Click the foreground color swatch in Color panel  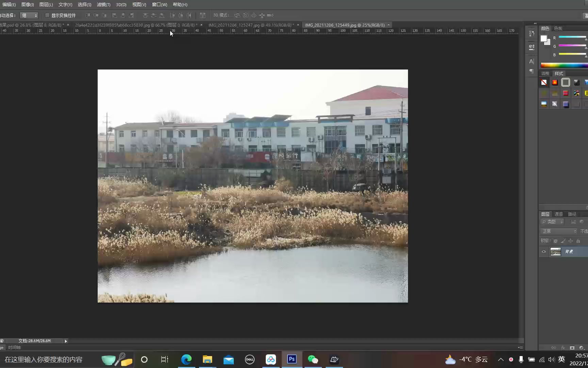pos(544,39)
